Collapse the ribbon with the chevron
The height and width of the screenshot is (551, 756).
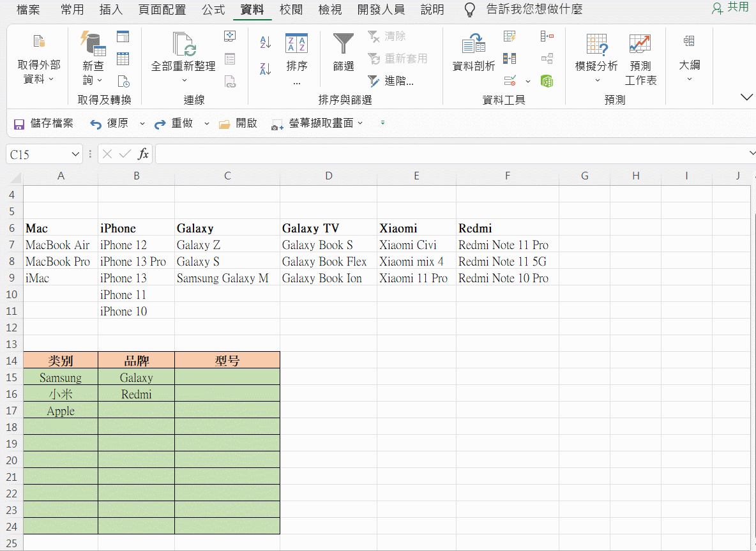746,98
